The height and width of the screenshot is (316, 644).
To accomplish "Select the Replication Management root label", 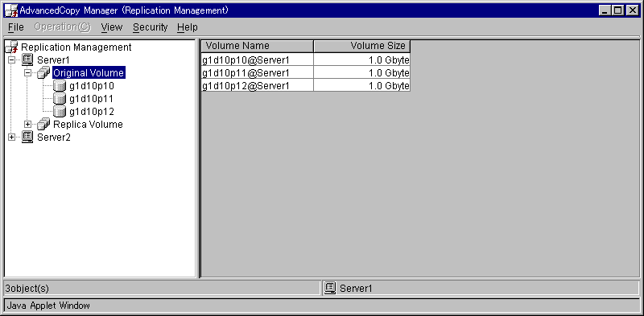I will (76, 47).
